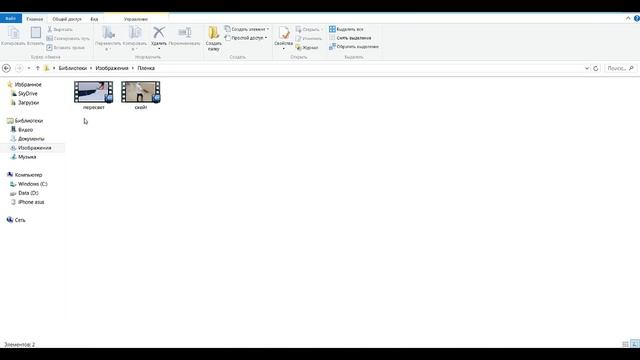640x360 pixels.
Task: Click the Переместить в (Move to) icon
Action: point(108,33)
